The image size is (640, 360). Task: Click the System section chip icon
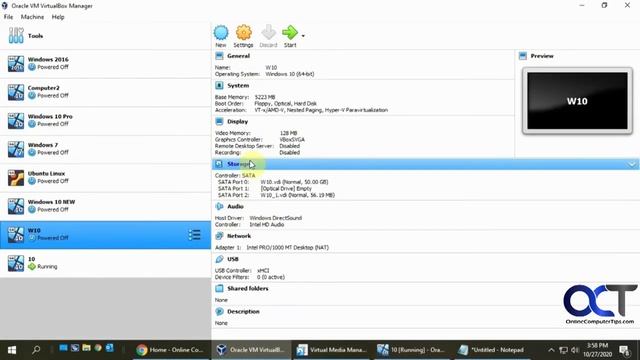(219, 85)
